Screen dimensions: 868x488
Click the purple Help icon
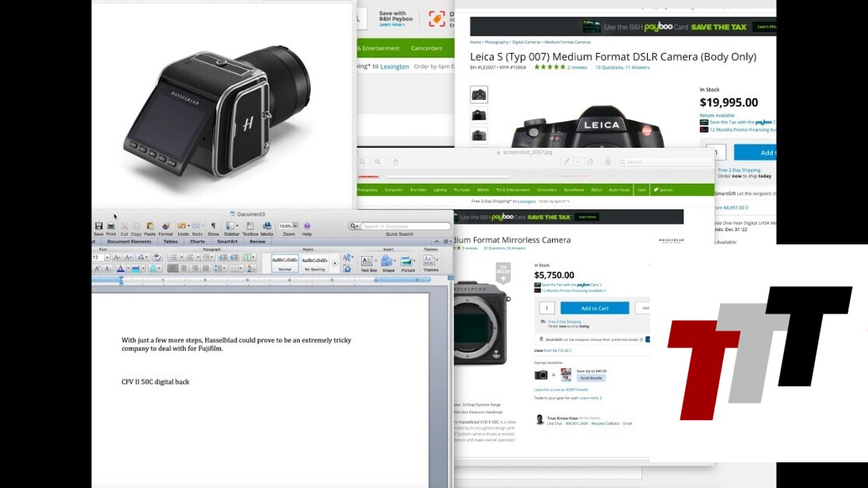tap(307, 226)
